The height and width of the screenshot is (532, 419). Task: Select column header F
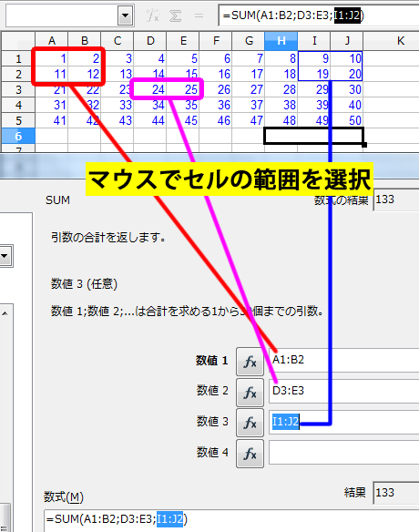(216, 41)
